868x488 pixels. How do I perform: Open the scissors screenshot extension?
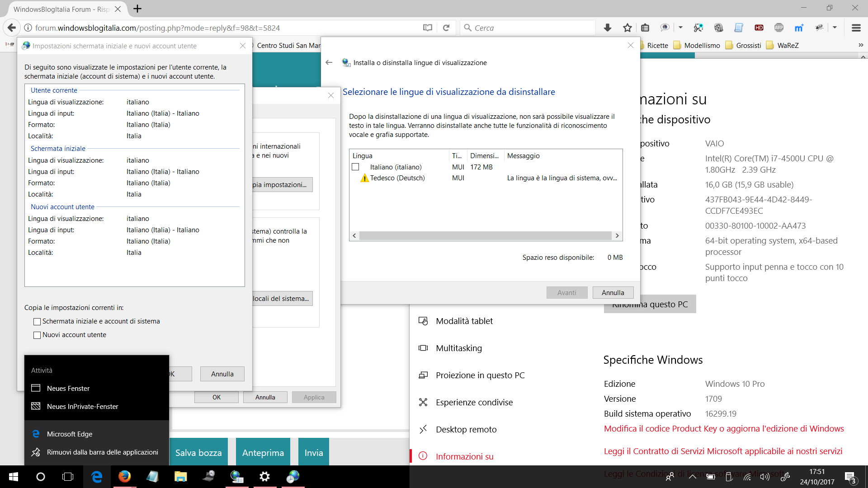tap(698, 28)
